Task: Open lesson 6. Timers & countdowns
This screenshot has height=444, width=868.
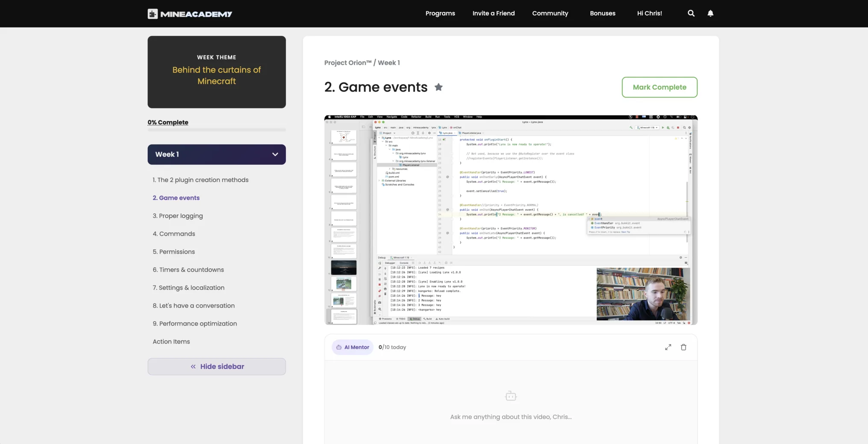Action: (188, 270)
